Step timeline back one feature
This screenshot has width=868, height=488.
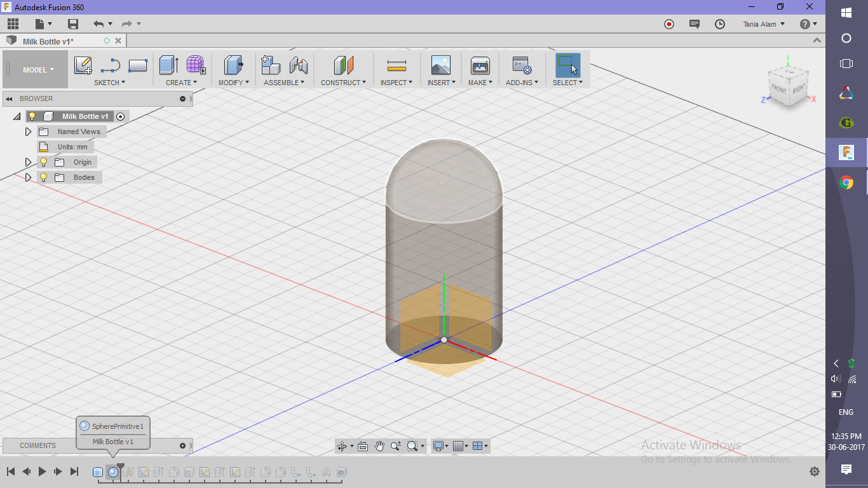click(x=27, y=471)
